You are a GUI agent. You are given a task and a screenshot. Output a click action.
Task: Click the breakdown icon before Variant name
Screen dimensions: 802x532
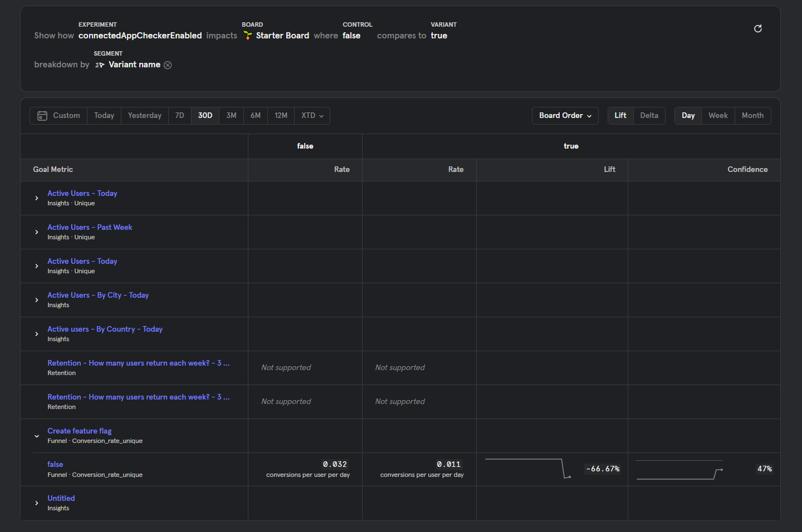coord(99,65)
